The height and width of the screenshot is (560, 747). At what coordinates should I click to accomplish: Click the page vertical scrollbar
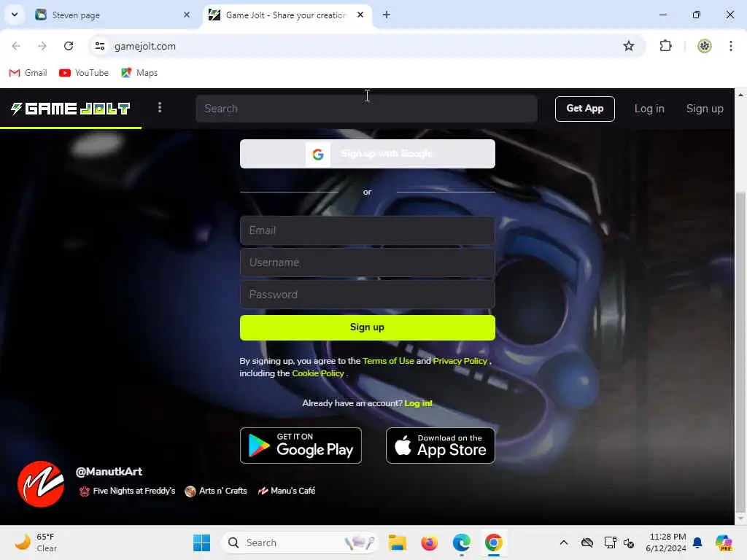(x=740, y=351)
